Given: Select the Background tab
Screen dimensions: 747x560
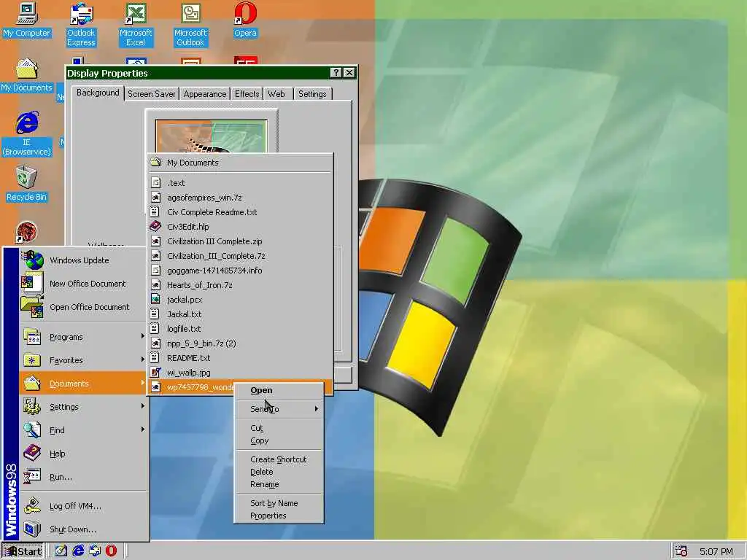Looking at the screenshot, I should coord(98,93).
